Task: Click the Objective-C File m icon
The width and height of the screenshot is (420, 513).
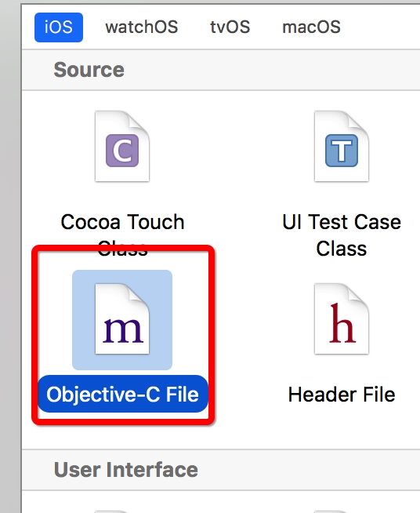Action: click(x=122, y=319)
